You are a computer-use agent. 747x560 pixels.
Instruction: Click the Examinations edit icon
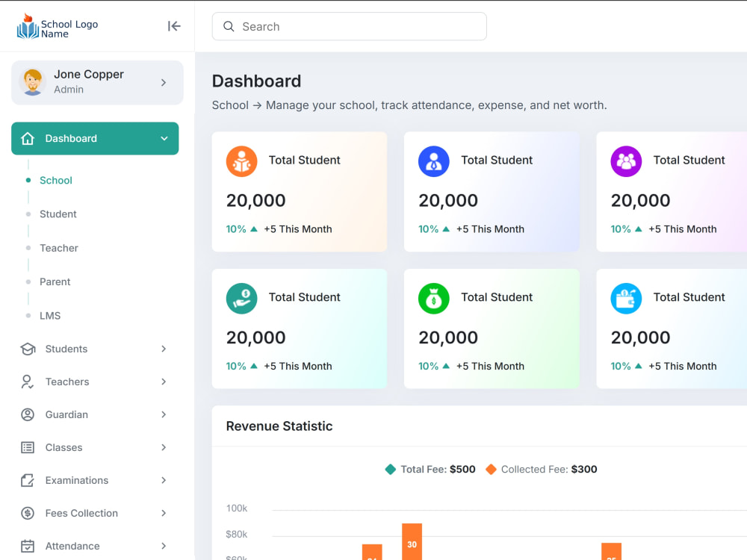click(x=28, y=480)
